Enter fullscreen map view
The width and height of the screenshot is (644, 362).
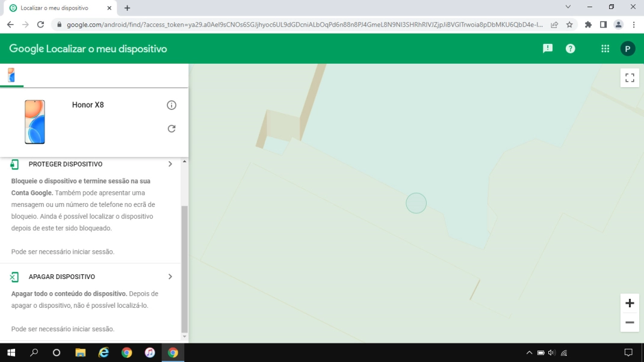coord(630,77)
